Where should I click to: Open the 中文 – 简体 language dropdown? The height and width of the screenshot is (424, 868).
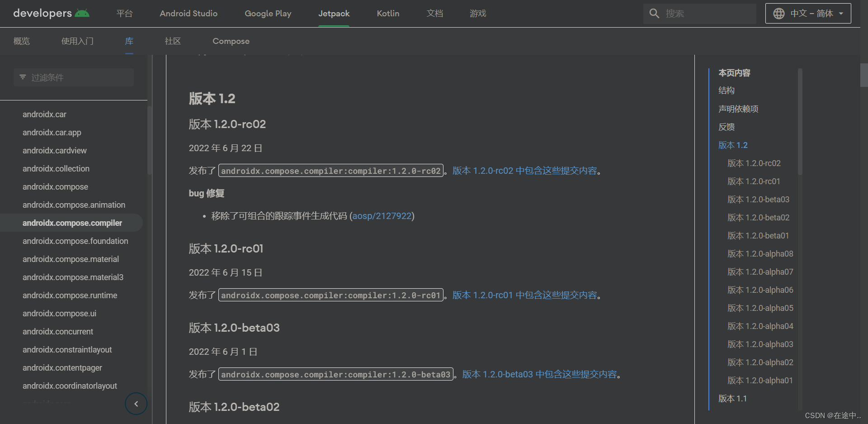pos(808,14)
